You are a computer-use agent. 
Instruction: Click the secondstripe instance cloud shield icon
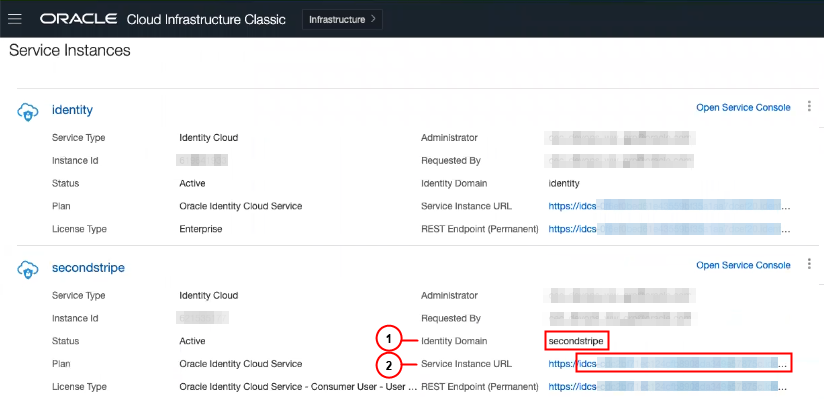tap(27, 269)
